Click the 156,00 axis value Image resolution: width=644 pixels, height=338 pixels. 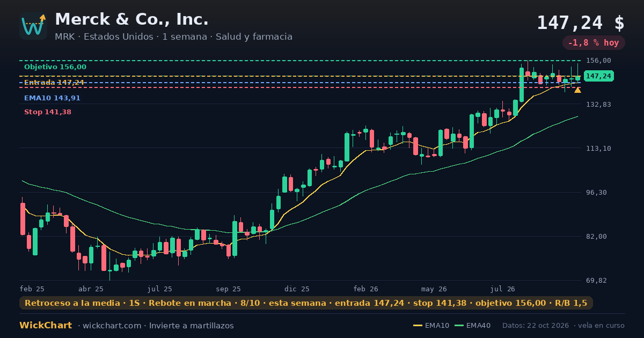coord(598,61)
